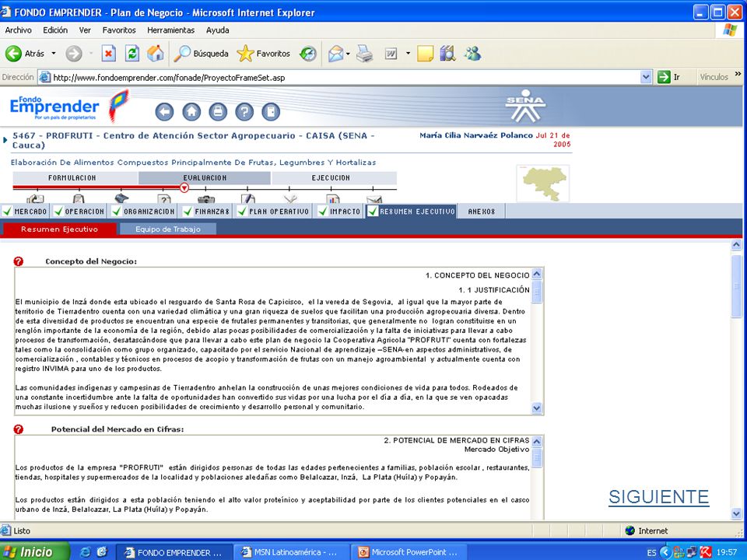Expand the Forward history dropdown arrow
Screen dimensions: 747x560
pyautogui.click(x=91, y=54)
